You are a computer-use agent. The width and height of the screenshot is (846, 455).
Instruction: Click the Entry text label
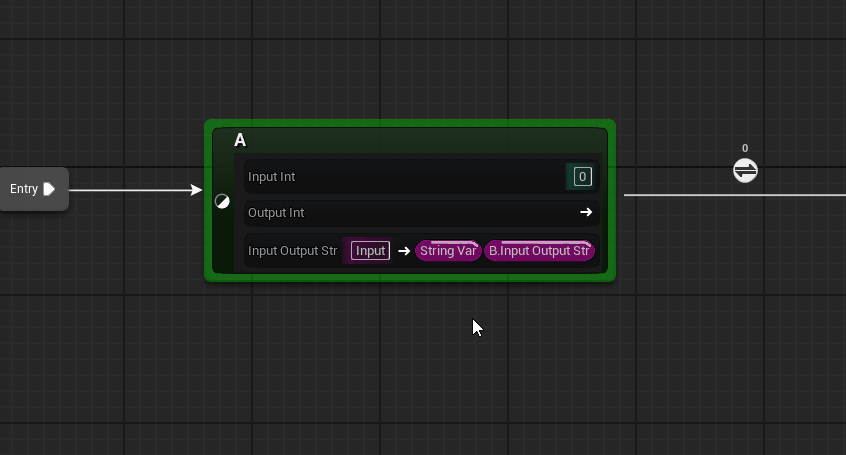coord(24,189)
